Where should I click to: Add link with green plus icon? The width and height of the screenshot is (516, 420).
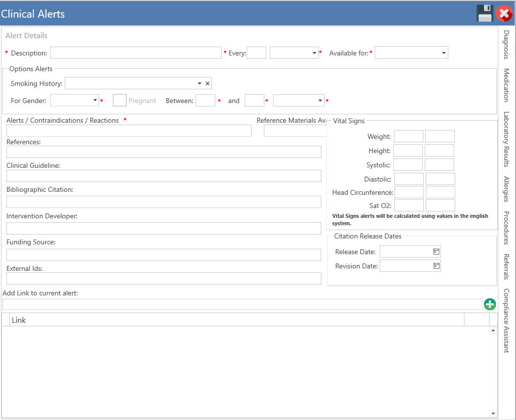(490, 304)
